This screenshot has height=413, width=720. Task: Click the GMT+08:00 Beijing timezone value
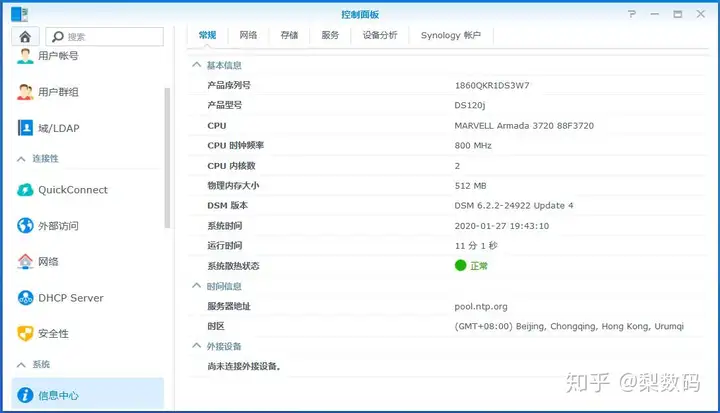coord(569,326)
